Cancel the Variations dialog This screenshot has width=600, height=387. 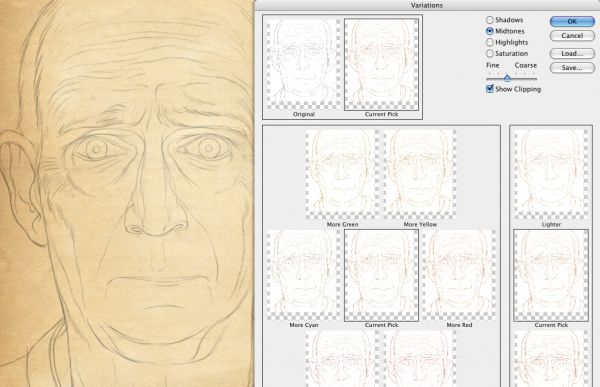coord(572,36)
